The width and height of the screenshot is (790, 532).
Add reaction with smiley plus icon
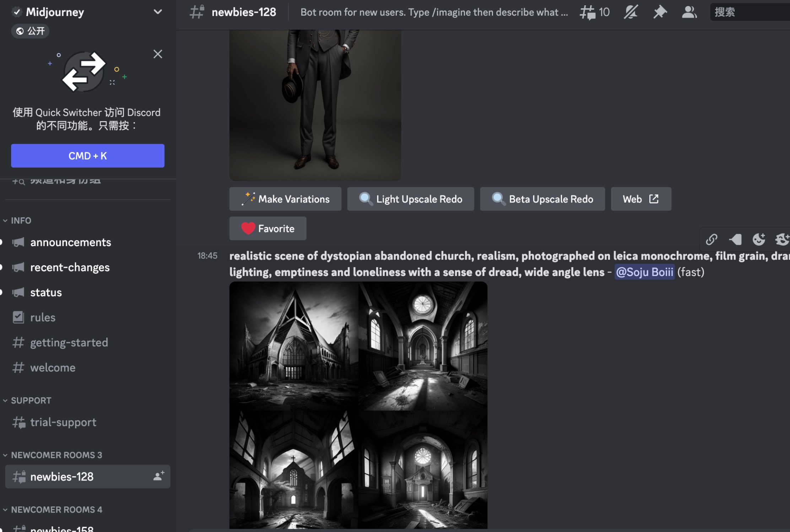coord(759,239)
